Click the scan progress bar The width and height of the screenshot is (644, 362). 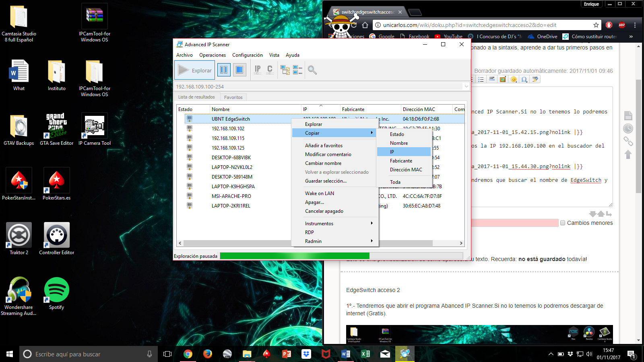341,256
